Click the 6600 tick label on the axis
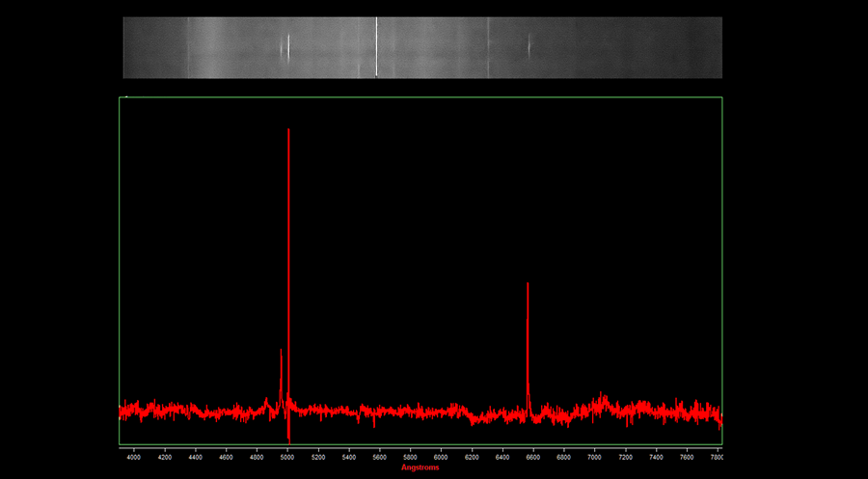868x479 pixels. tap(532, 456)
